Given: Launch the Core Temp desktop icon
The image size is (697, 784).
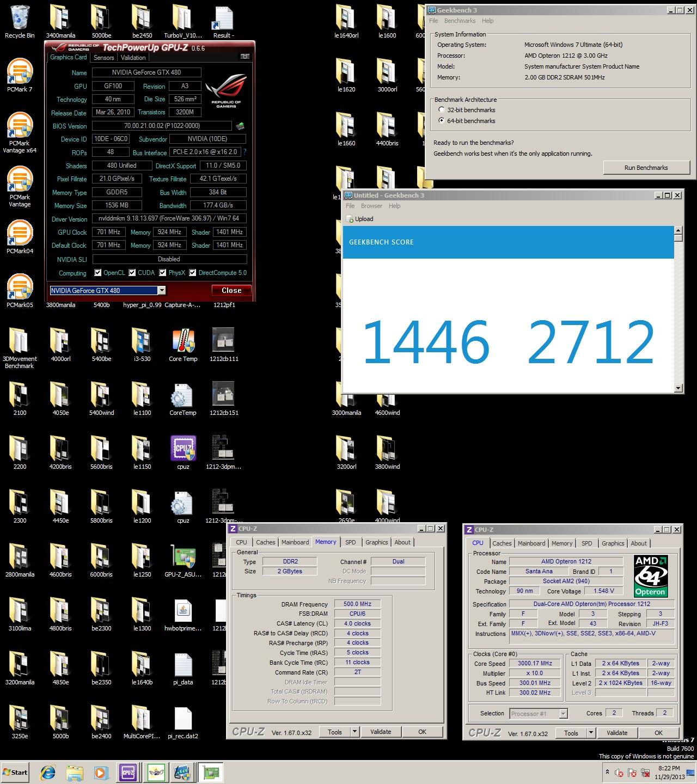Looking at the screenshot, I should [x=183, y=345].
